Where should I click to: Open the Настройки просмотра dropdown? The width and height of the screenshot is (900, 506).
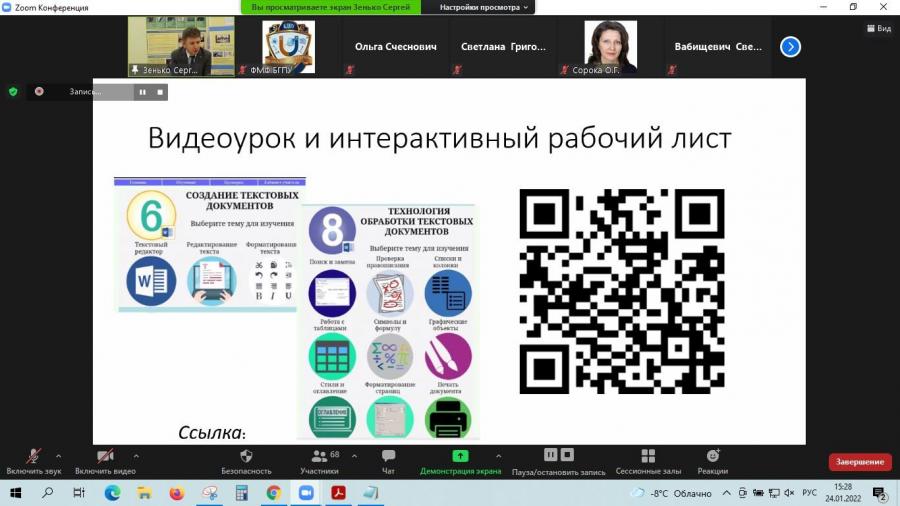tap(483, 7)
